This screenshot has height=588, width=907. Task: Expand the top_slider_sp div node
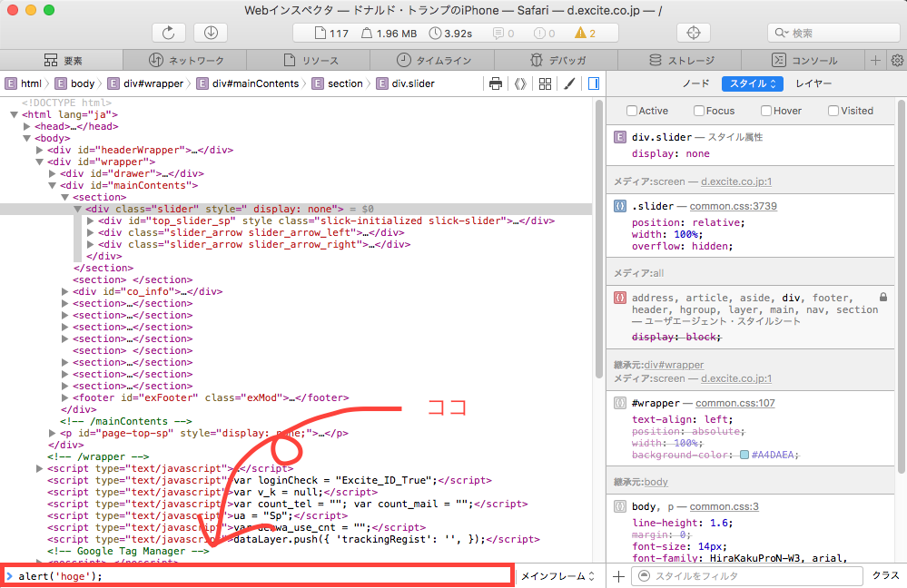[90, 220]
